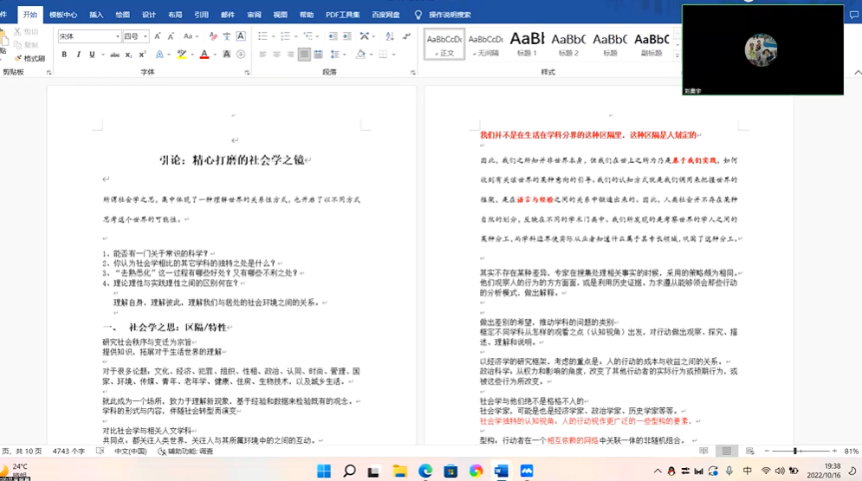Apply a numbered list
862x481 pixels.
(285, 36)
